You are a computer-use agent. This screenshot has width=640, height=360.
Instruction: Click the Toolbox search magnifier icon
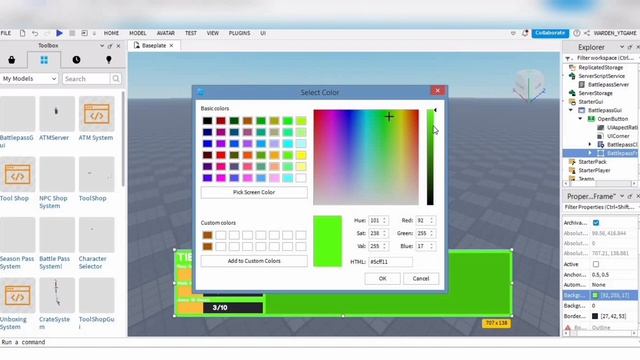pos(116,78)
